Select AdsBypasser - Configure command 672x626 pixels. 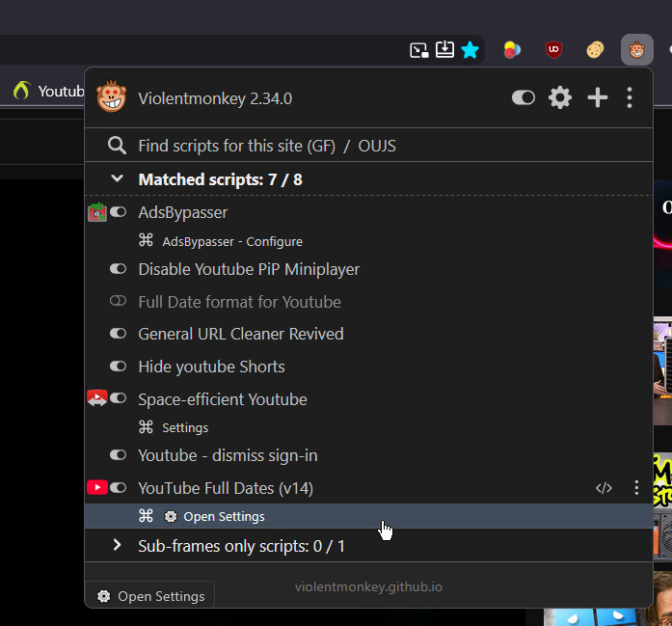231,241
